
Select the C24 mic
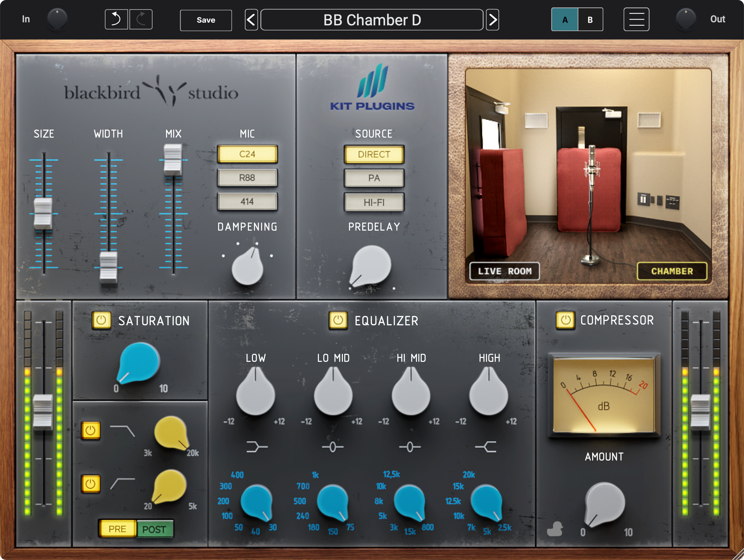click(x=247, y=154)
